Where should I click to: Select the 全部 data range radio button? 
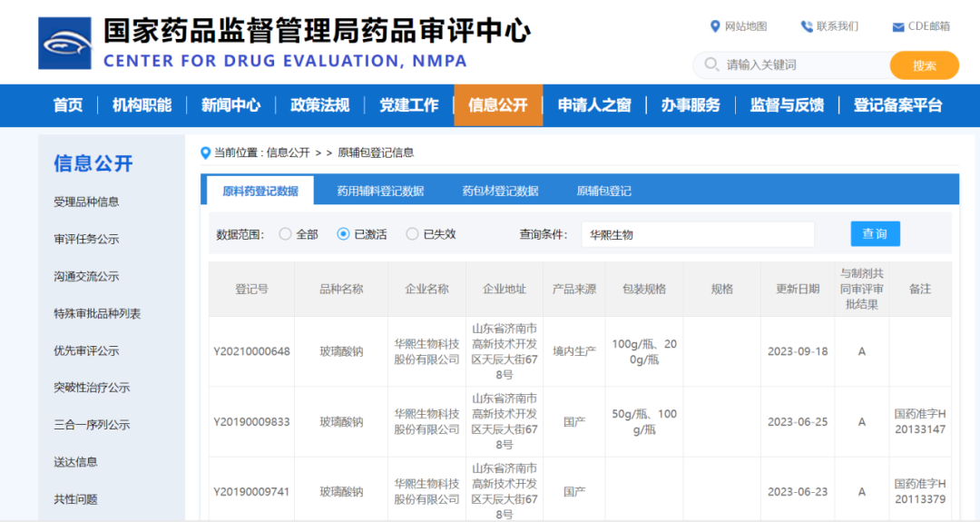pos(286,234)
